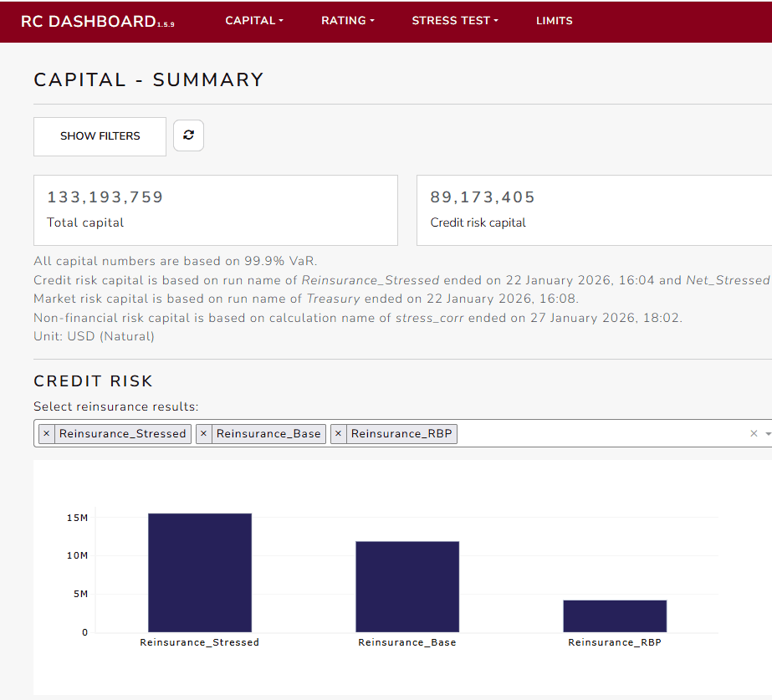This screenshot has height=700, width=772.
Task: Click the 10M y-axis tick label
Action: tap(77, 556)
